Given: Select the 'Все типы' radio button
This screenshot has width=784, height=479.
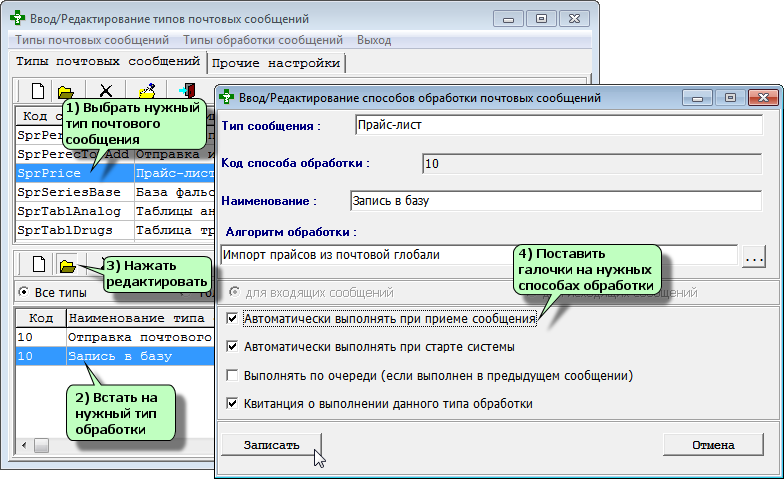Looking at the screenshot, I should 23,293.
